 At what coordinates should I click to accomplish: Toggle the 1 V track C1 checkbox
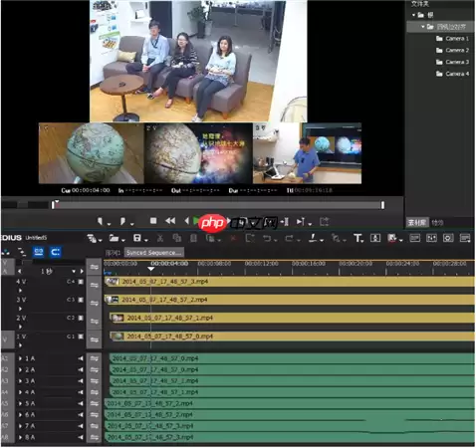[x=81, y=336]
